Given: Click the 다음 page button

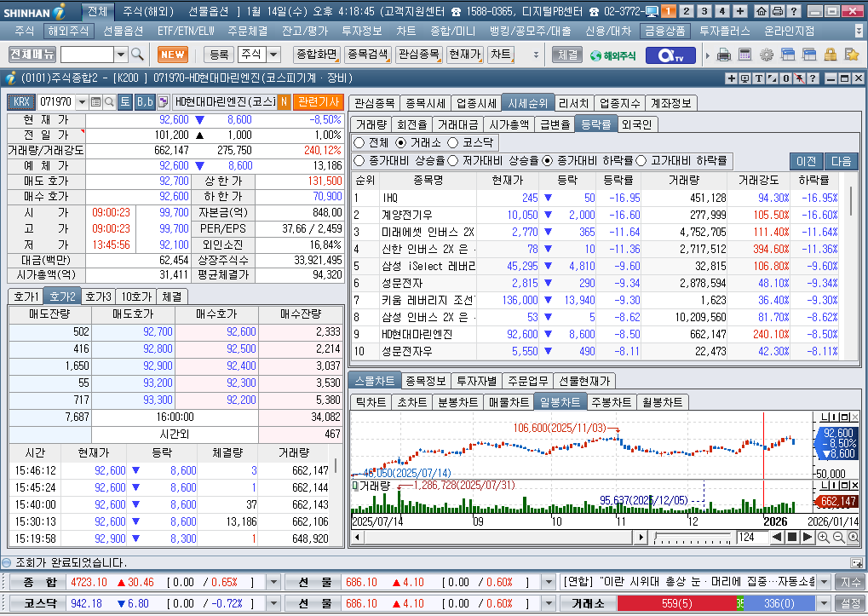Looking at the screenshot, I should (x=841, y=161).
